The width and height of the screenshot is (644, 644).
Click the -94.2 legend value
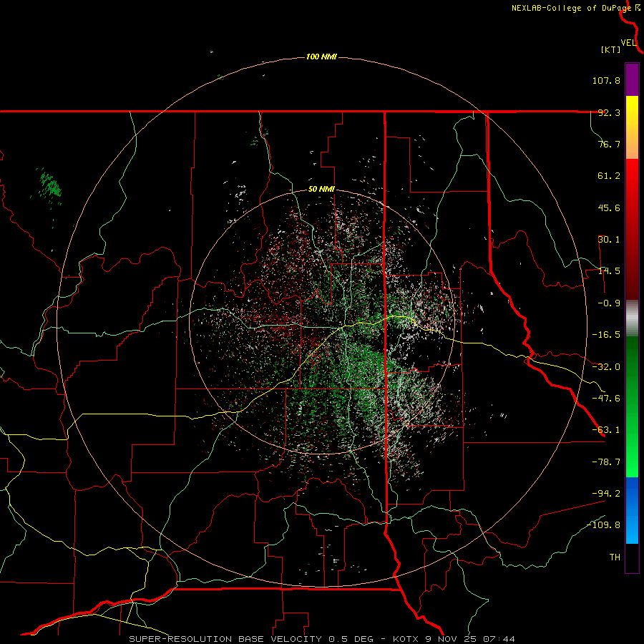point(606,493)
